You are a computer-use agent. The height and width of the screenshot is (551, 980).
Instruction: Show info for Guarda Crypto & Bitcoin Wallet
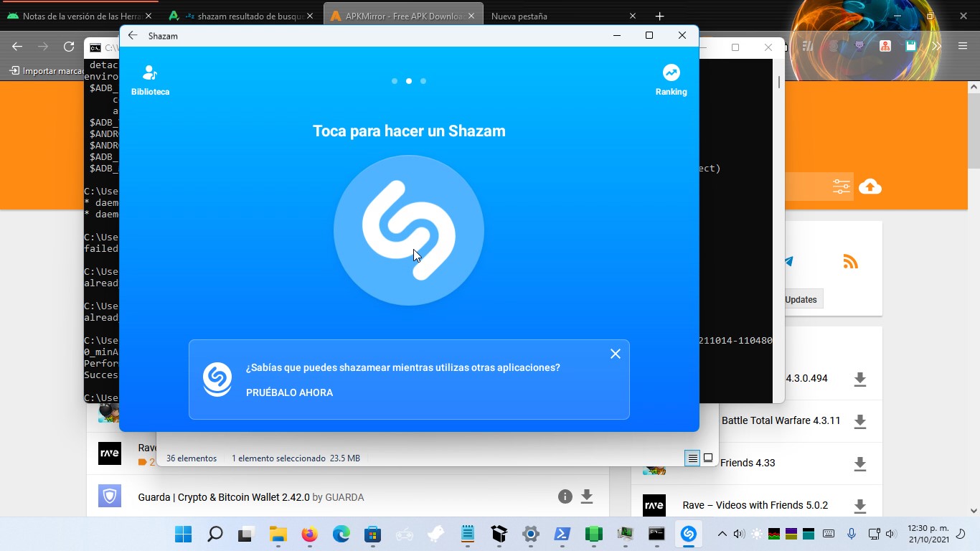click(565, 496)
